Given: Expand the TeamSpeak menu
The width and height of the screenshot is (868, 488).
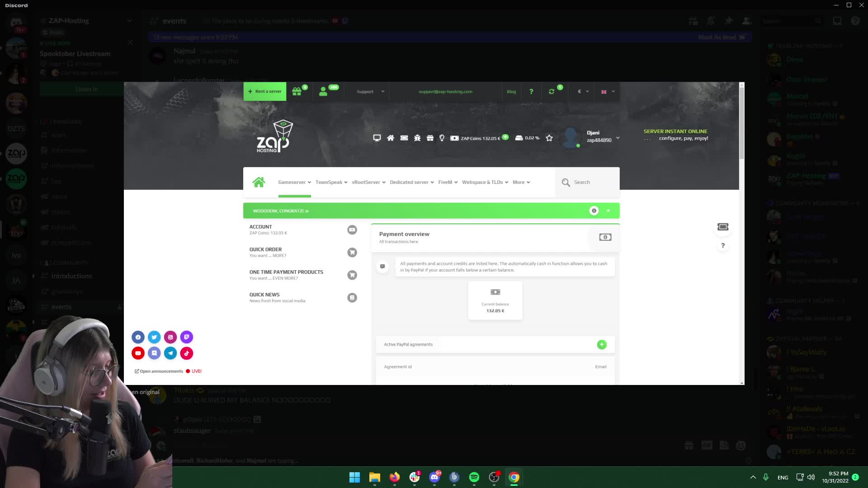Looking at the screenshot, I should point(331,183).
